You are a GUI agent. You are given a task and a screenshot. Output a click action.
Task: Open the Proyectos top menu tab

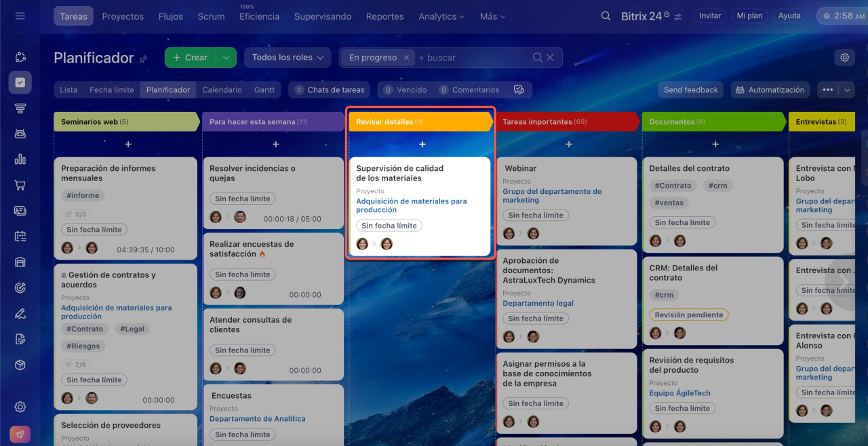[x=123, y=16]
